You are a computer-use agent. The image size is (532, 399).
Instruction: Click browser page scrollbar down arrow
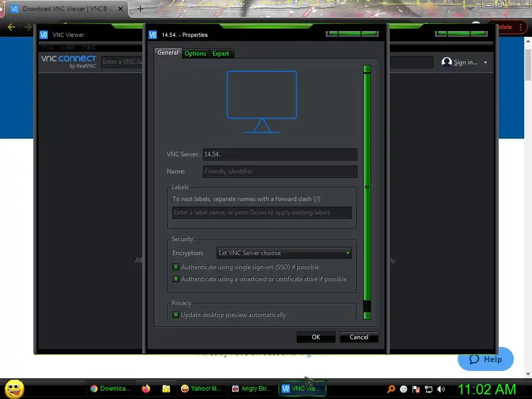(528, 374)
